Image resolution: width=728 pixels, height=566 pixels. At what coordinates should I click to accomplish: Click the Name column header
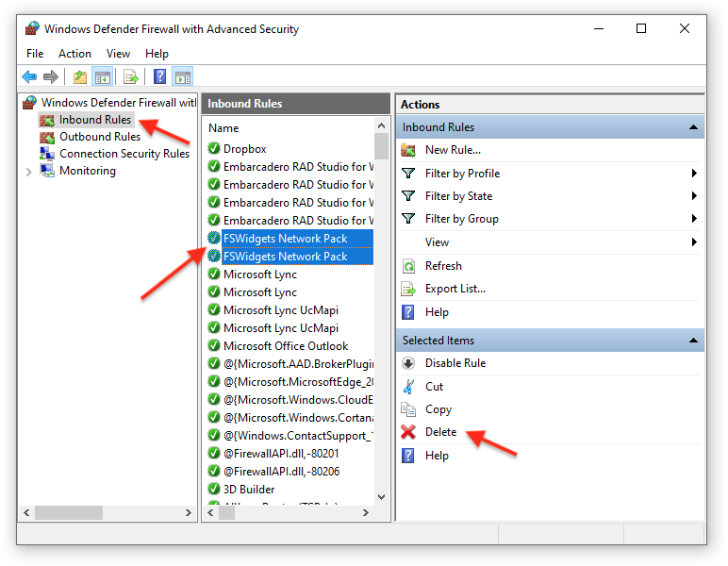click(x=223, y=128)
